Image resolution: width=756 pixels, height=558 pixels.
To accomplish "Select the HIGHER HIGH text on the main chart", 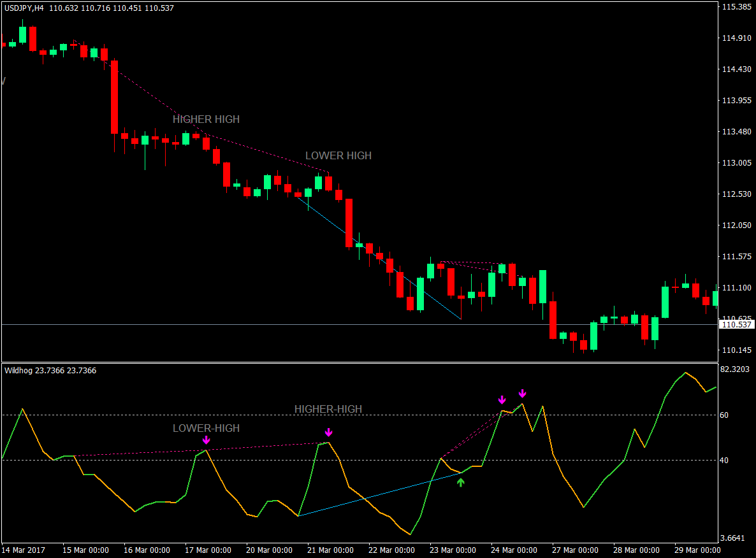I will (x=206, y=119).
